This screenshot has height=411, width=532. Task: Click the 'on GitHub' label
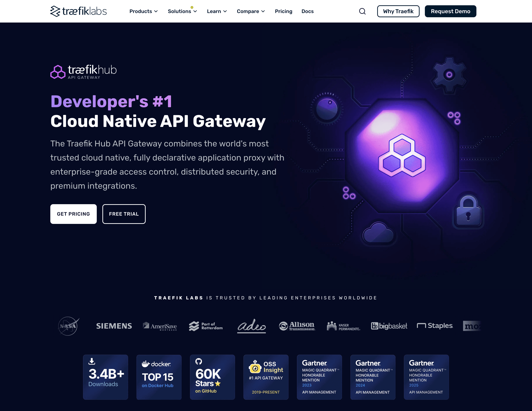[206, 391]
